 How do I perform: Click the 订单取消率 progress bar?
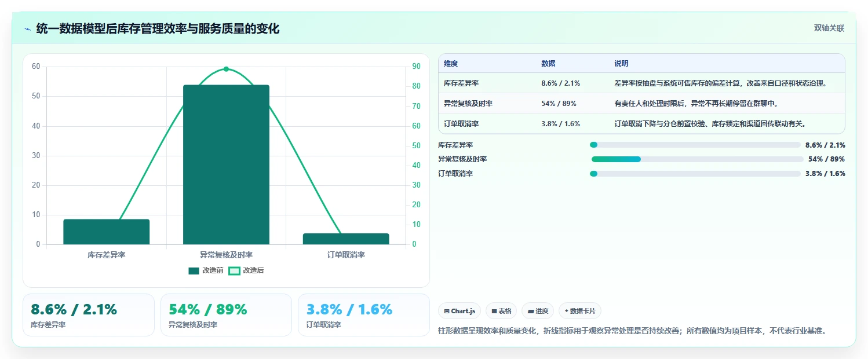[695, 174]
